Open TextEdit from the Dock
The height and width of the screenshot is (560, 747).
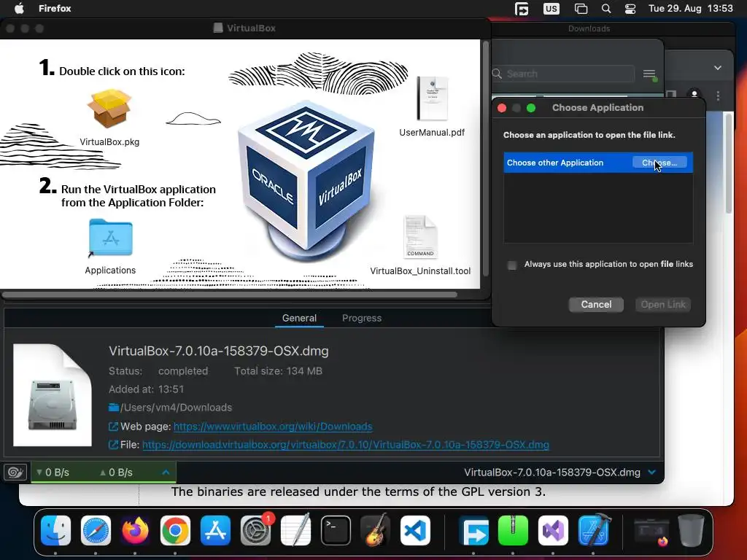(295, 530)
